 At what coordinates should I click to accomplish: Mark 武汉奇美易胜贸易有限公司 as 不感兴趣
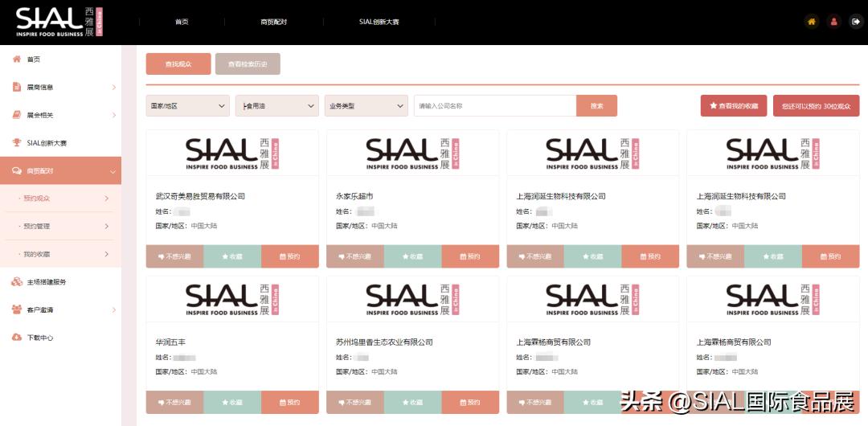click(x=175, y=256)
